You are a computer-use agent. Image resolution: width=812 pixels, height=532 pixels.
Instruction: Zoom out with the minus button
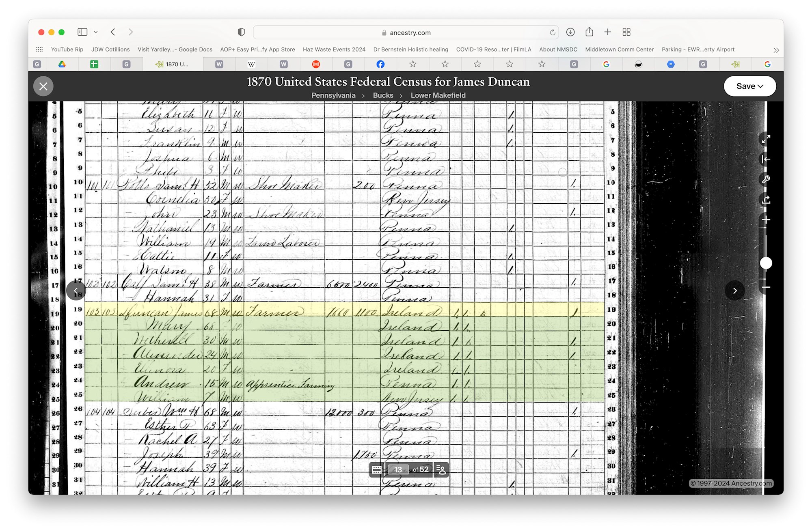pos(766,287)
